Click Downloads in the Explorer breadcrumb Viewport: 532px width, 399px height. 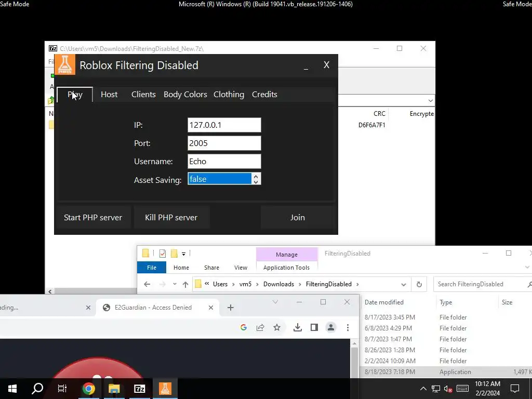tap(278, 284)
